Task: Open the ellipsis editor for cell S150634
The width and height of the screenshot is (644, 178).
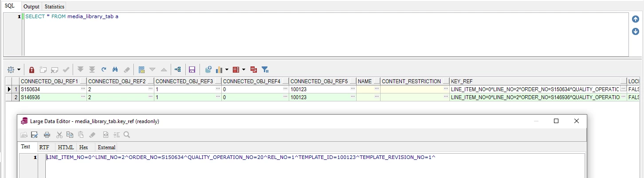Action: tap(83, 89)
